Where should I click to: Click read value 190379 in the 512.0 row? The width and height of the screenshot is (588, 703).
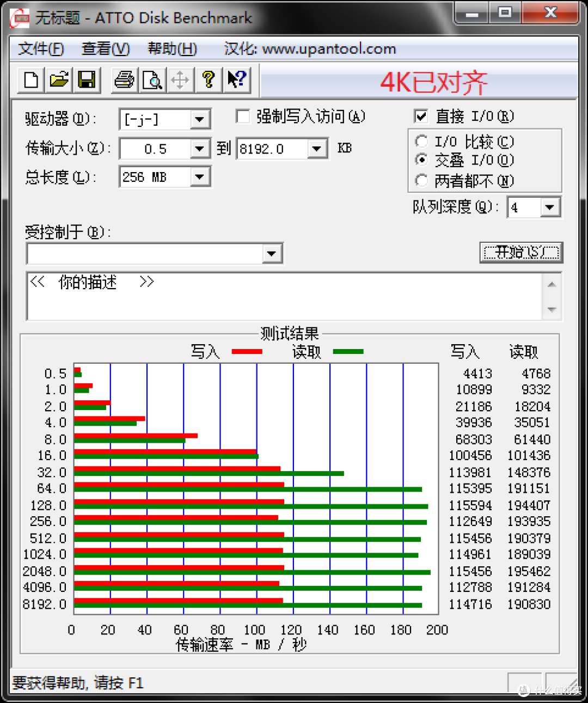pos(529,538)
